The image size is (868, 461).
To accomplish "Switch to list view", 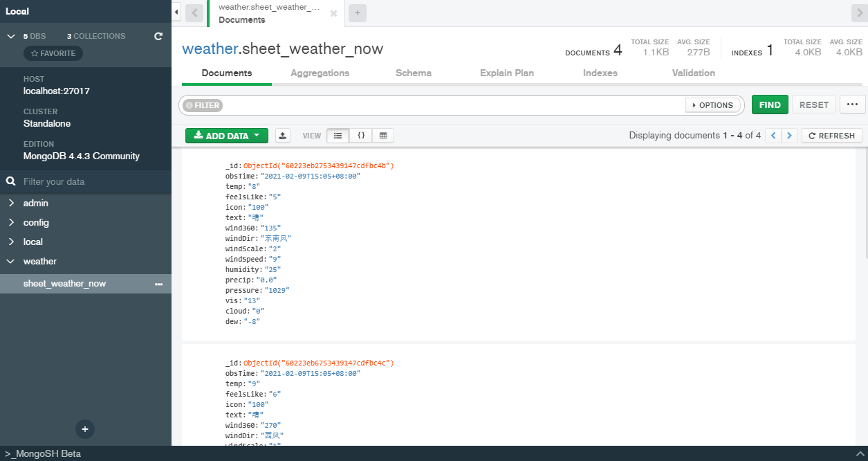I will click(338, 136).
